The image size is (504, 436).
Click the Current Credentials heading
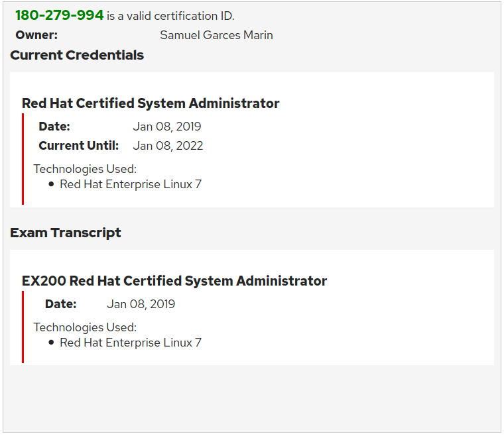pyautogui.click(x=77, y=55)
